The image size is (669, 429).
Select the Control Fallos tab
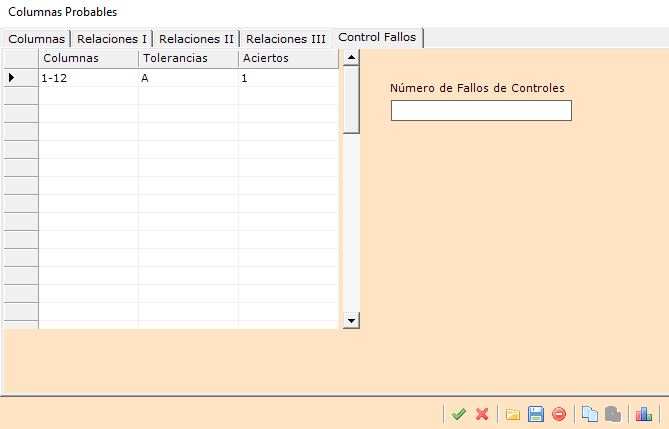pos(377,38)
